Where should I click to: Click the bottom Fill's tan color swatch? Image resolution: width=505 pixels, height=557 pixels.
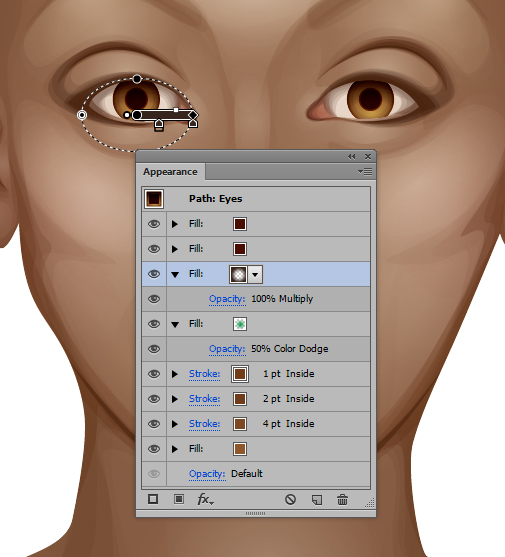[240, 449]
